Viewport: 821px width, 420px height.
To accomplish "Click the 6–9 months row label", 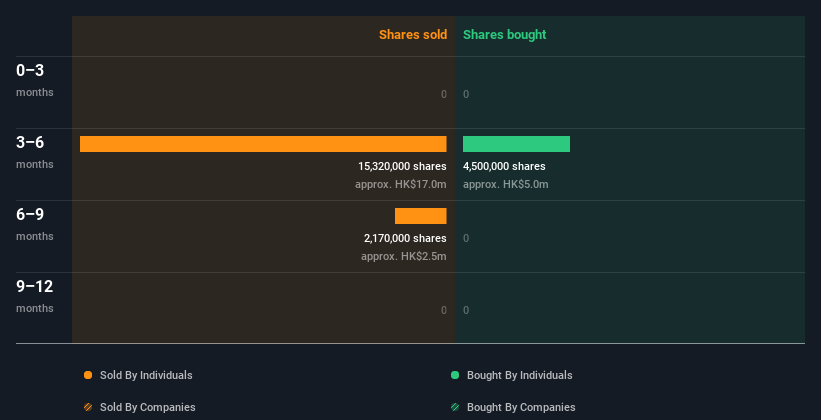I will point(35,224).
